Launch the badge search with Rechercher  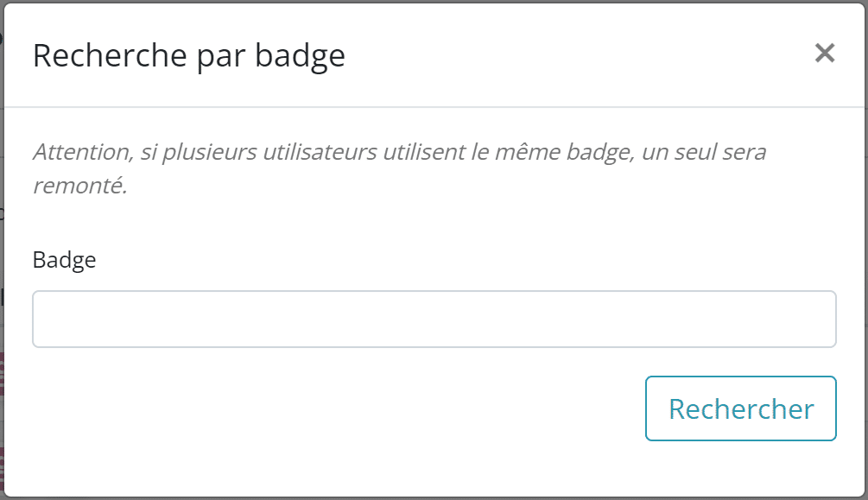click(x=741, y=408)
